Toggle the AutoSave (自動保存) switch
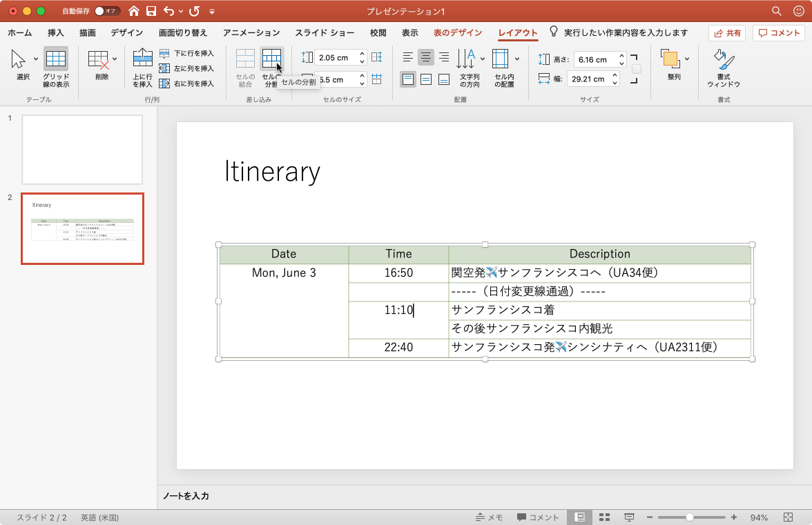Viewport: 812px width, 525px height. tap(107, 11)
